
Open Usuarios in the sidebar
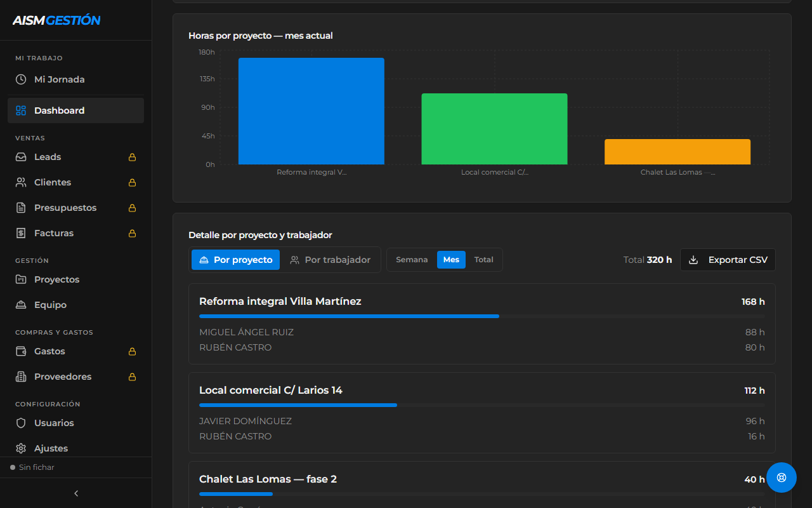(x=76, y=423)
